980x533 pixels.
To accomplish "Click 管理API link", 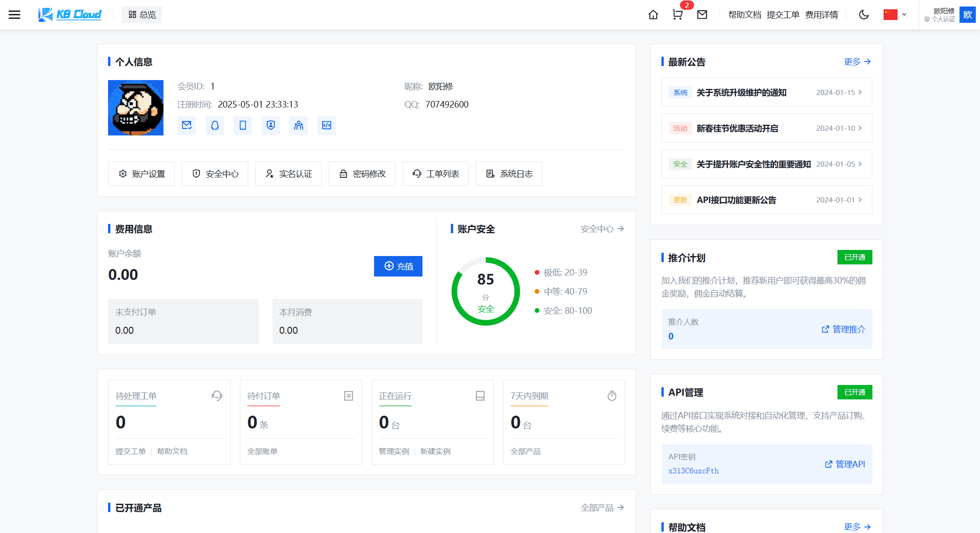I will tap(845, 464).
